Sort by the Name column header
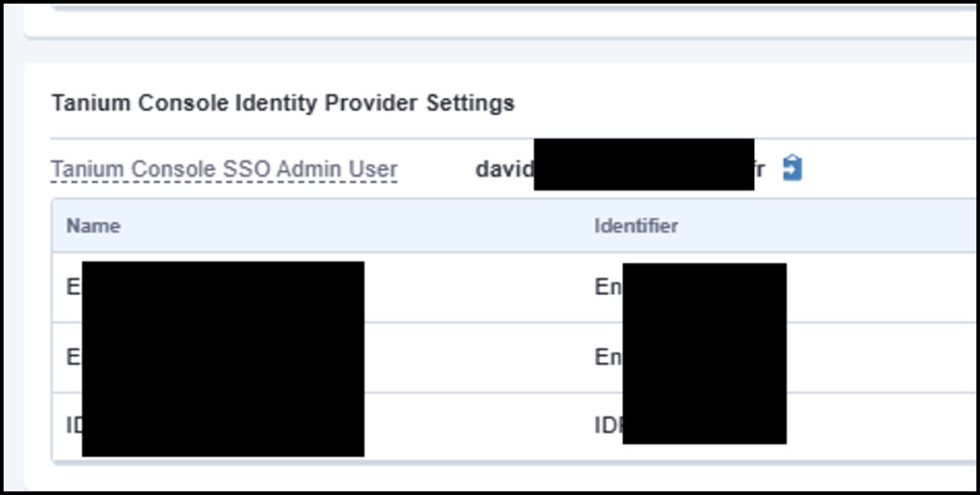This screenshot has width=980, height=495. coord(93,226)
